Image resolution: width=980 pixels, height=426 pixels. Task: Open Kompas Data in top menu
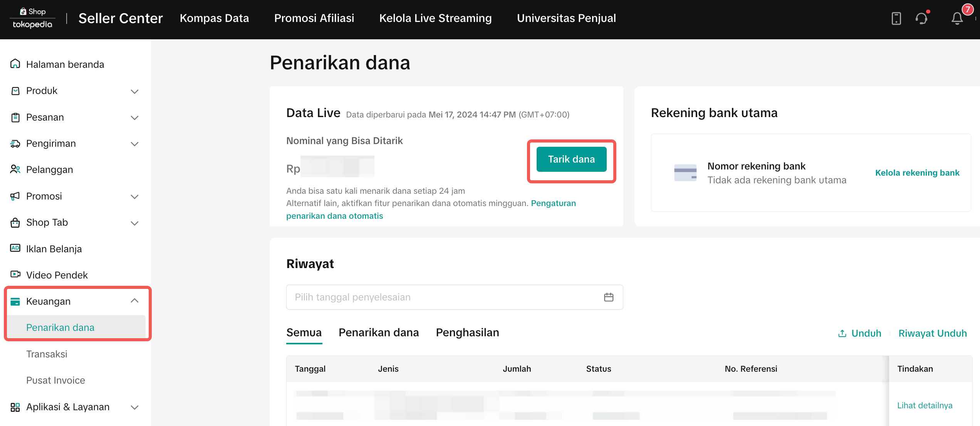point(214,18)
